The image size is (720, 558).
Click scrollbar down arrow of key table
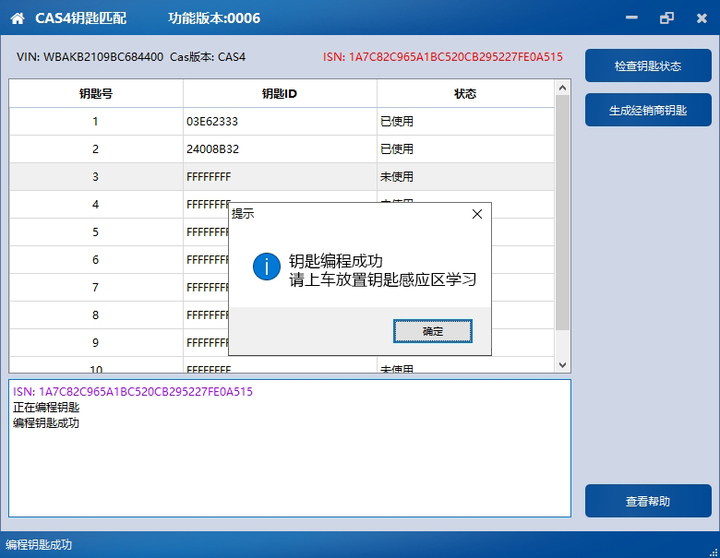tap(562, 365)
